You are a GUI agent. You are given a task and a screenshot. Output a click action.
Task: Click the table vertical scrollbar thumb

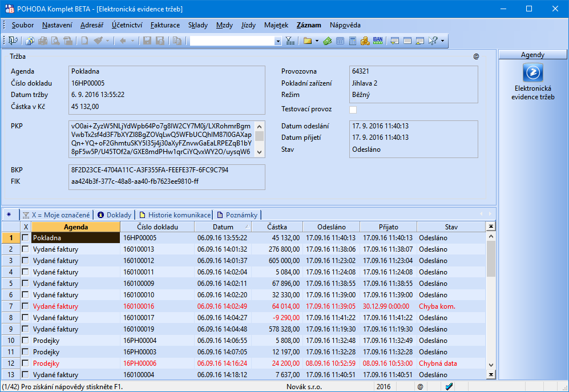point(491,258)
